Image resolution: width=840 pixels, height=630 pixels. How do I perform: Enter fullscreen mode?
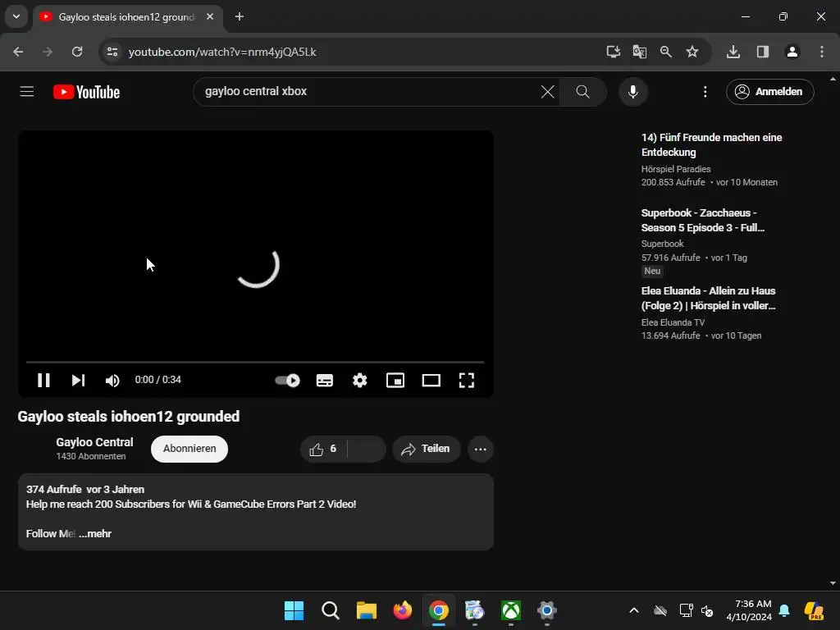pyautogui.click(x=467, y=381)
